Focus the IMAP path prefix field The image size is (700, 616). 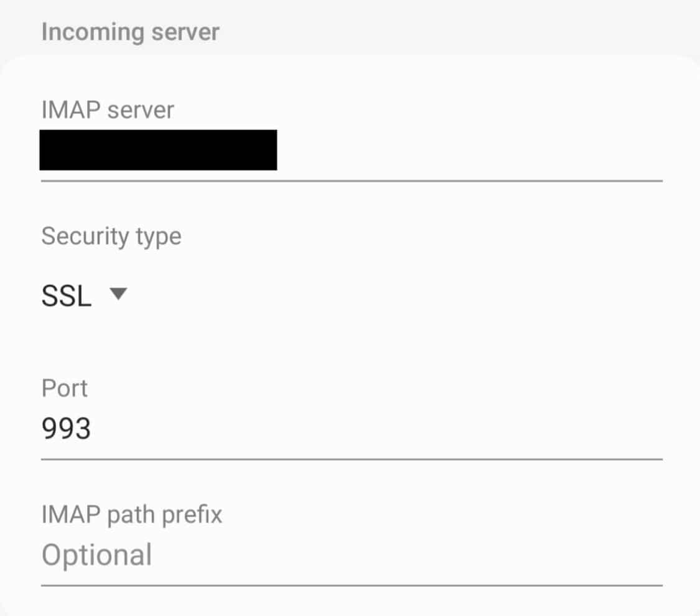point(352,555)
